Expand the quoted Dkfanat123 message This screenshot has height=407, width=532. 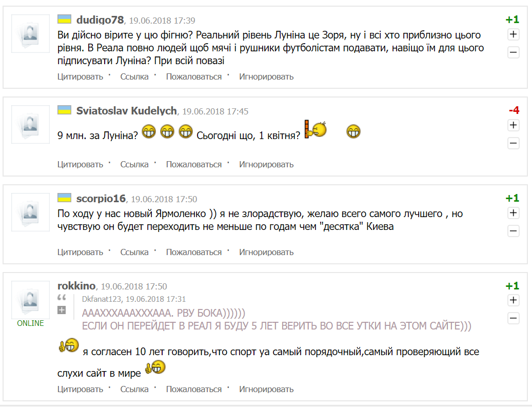point(62,310)
